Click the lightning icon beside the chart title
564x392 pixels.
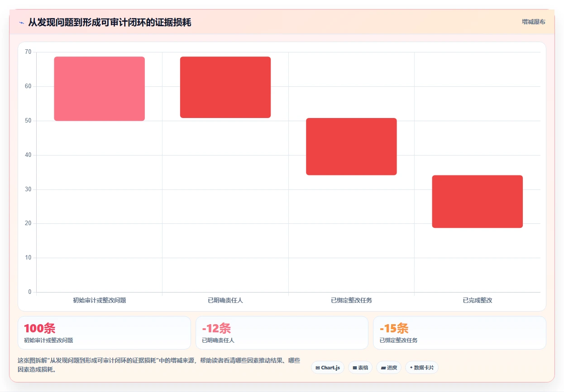(21, 22)
